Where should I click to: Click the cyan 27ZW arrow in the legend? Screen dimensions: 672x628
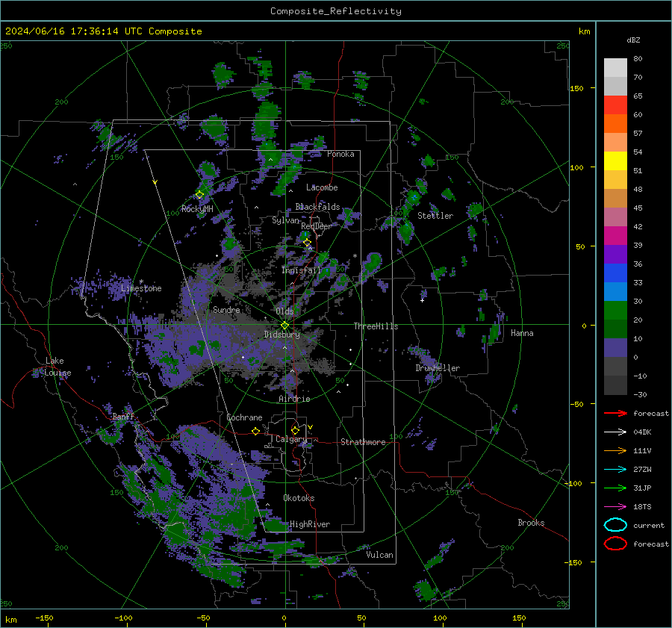coord(615,470)
